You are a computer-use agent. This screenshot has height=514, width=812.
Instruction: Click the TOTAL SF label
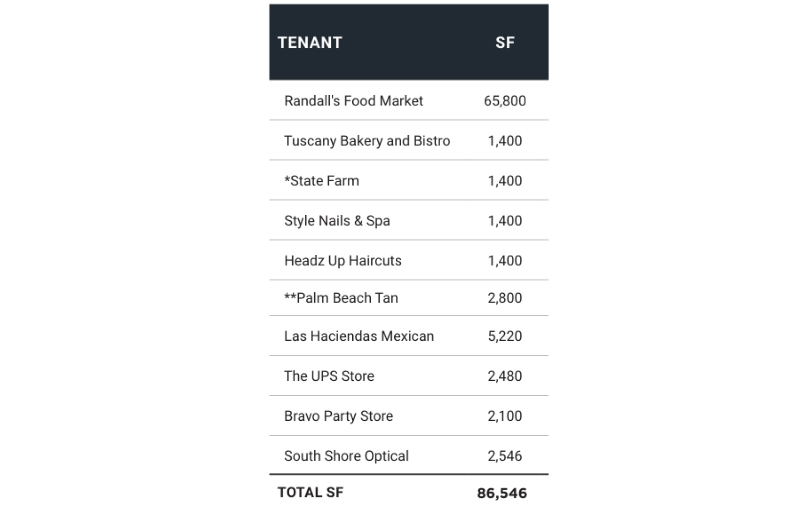[x=310, y=493]
